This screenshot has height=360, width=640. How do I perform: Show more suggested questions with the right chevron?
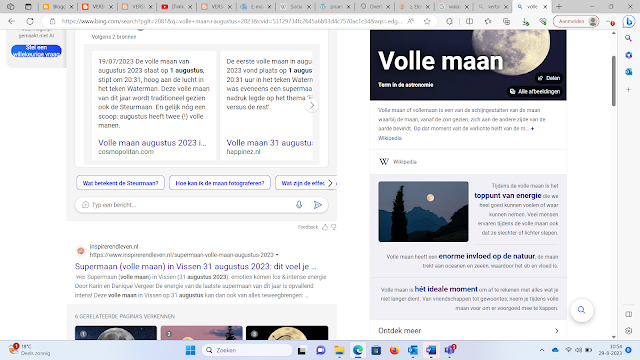[x=330, y=183]
